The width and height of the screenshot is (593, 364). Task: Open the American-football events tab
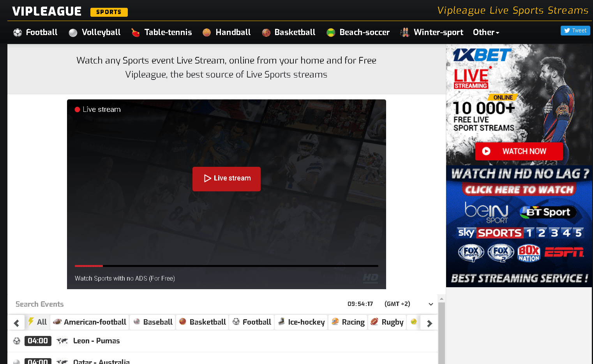click(x=89, y=322)
